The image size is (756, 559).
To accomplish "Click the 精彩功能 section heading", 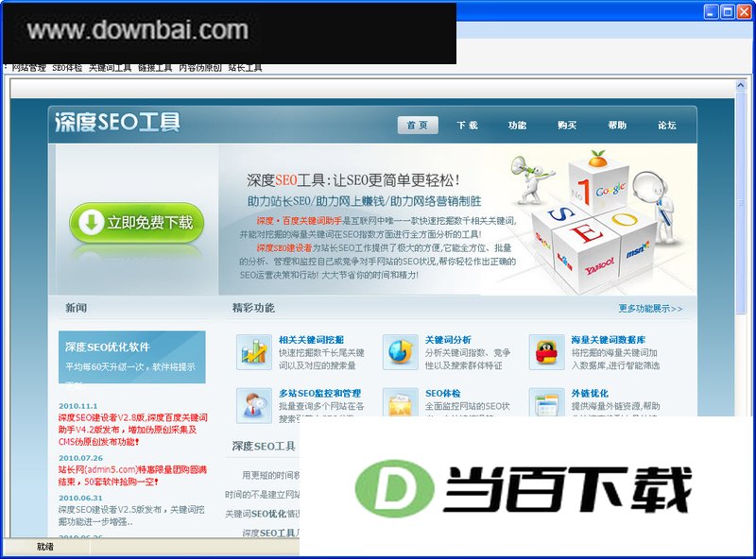I will tap(253, 308).
